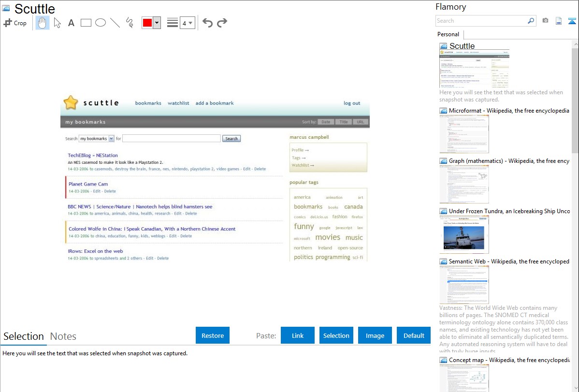579x392 pixels.
Task: Click the icon beside Concept map title
Action: pyautogui.click(x=443, y=360)
